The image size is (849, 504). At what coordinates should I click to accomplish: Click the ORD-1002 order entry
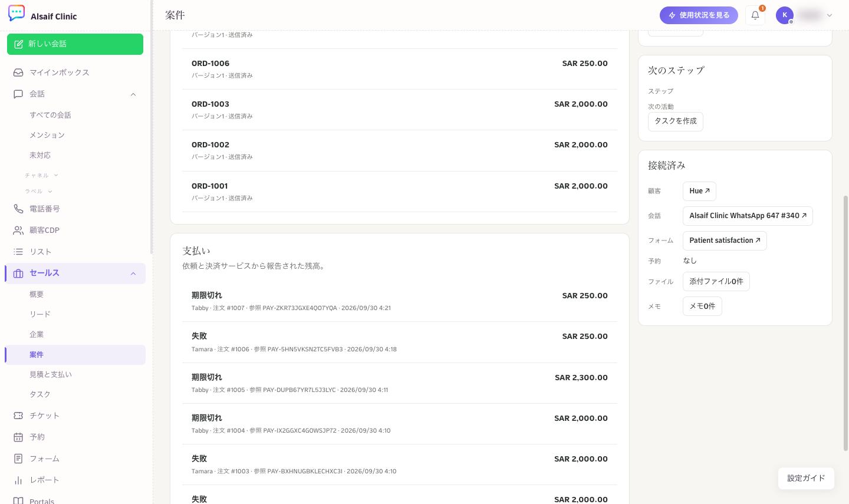tap(400, 150)
